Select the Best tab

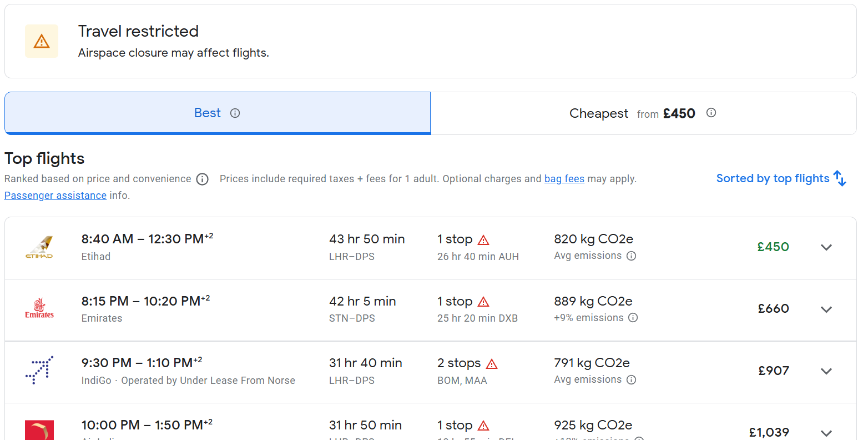(218, 113)
